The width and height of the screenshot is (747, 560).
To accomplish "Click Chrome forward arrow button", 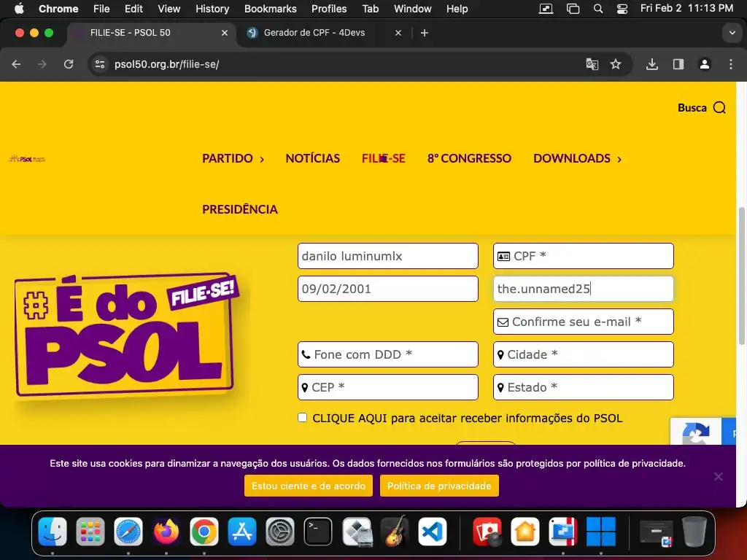I will pyautogui.click(x=42, y=64).
